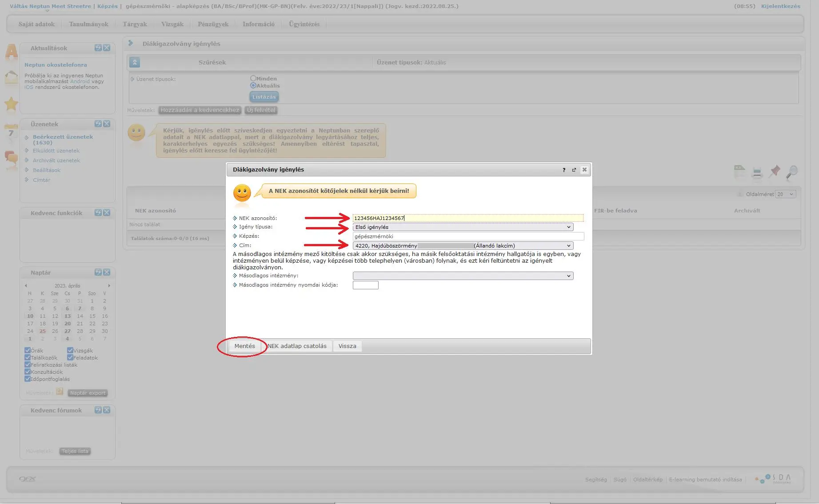Image resolution: width=819 pixels, height=504 pixels.
Task: Click the NEK adatlap csatolás button
Action: [x=297, y=346]
